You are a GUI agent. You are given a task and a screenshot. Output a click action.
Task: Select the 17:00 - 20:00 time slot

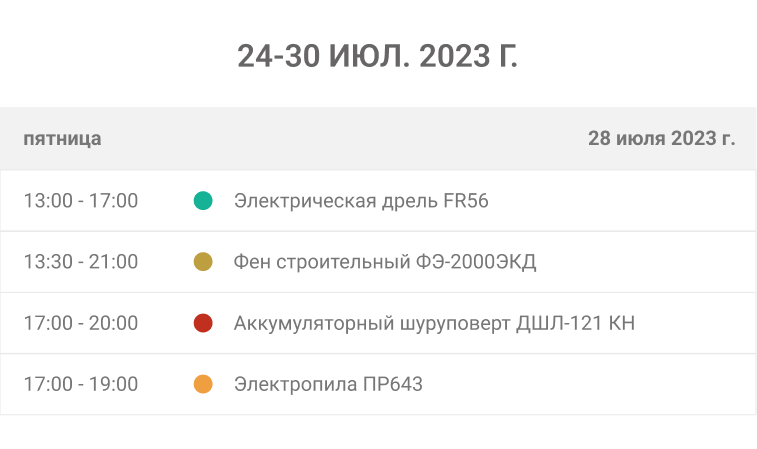[80, 323]
